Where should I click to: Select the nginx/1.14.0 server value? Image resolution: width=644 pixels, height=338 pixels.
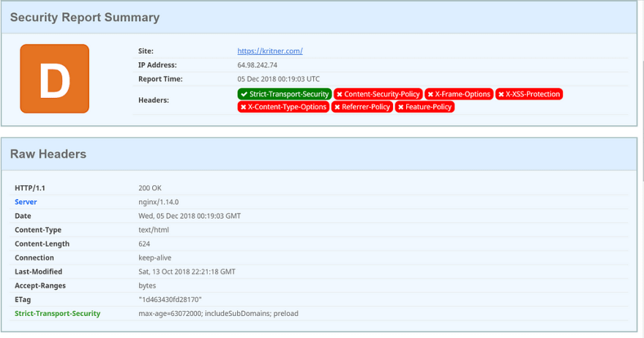pyautogui.click(x=159, y=202)
